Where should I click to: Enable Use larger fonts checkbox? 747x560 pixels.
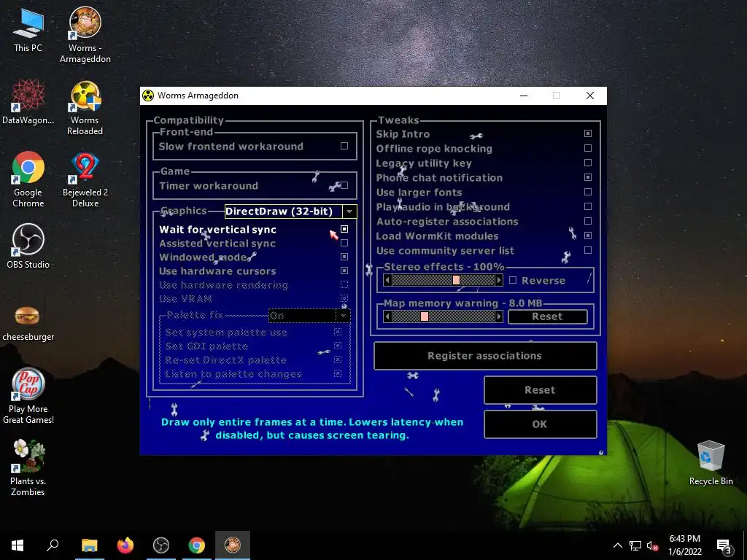(588, 192)
